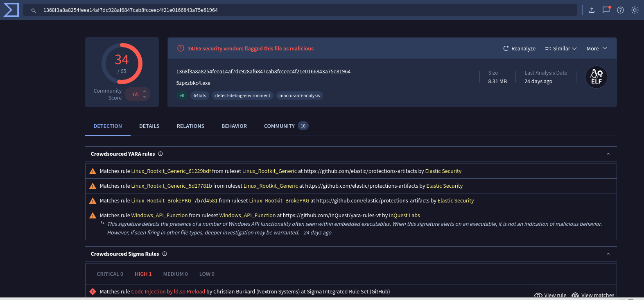Downvote the community score
Viewport: 644px width, 300px height.
[145, 97]
